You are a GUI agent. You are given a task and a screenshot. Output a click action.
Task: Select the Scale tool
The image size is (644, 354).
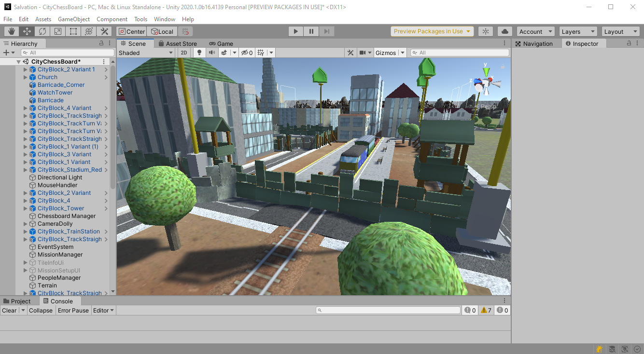pos(58,31)
